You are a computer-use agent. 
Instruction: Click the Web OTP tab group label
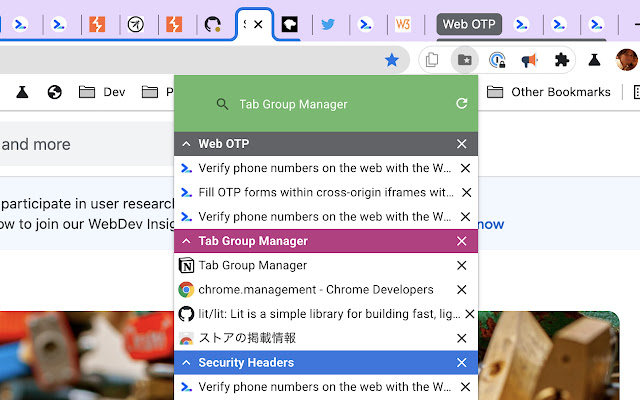[469, 24]
